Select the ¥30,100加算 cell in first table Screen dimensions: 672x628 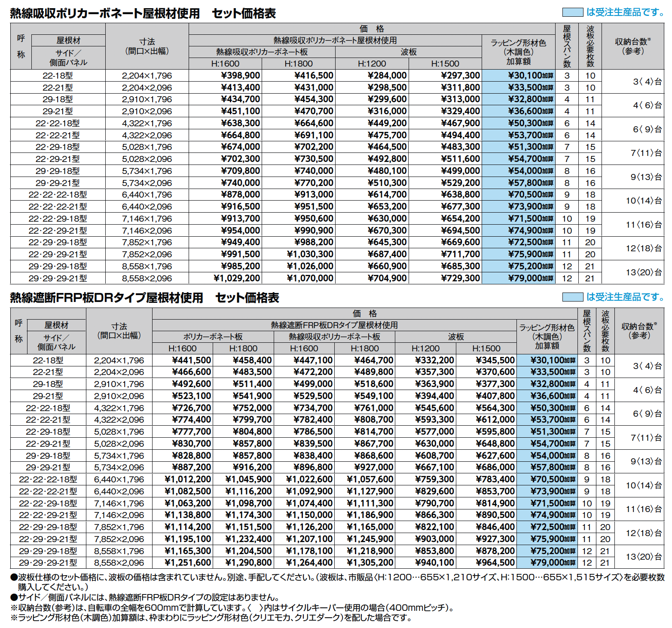pos(531,76)
